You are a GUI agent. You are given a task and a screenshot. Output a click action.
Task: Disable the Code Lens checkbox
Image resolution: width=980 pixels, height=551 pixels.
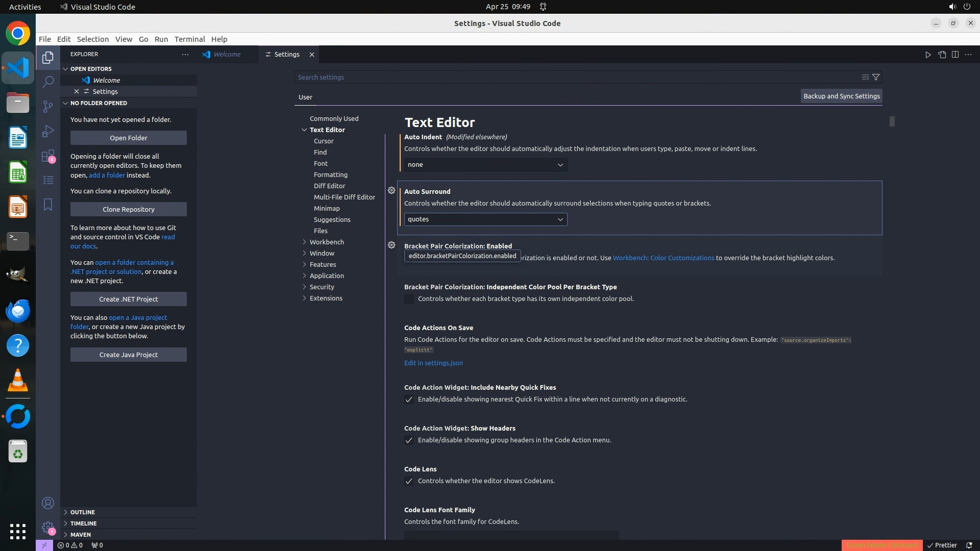pos(409,481)
